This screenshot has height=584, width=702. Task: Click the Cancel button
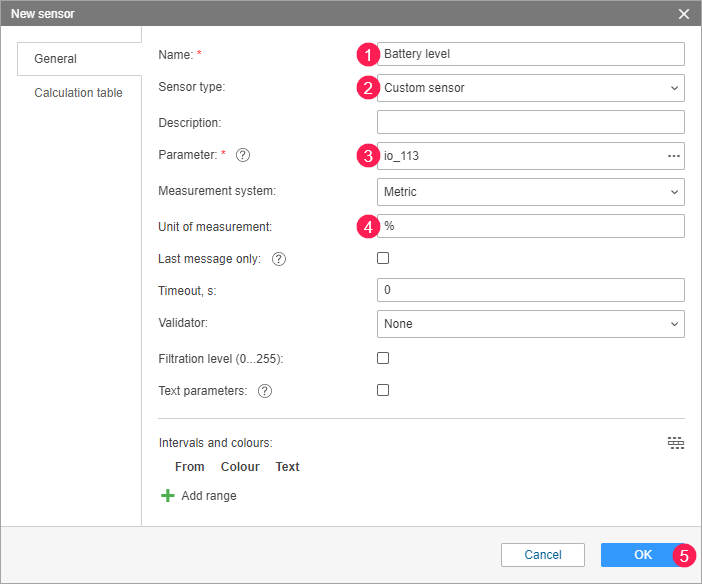tap(543, 555)
